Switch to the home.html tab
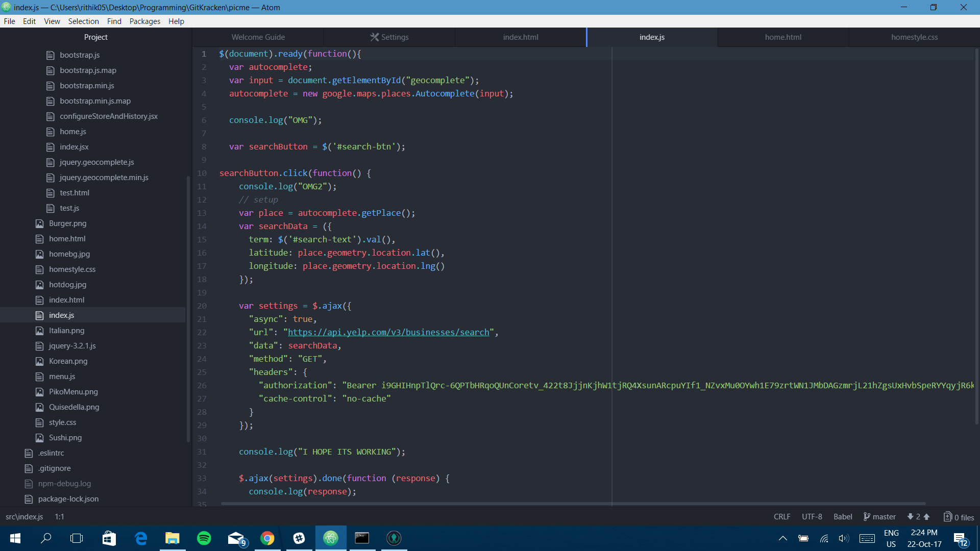The width and height of the screenshot is (980, 551). click(783, 37)
